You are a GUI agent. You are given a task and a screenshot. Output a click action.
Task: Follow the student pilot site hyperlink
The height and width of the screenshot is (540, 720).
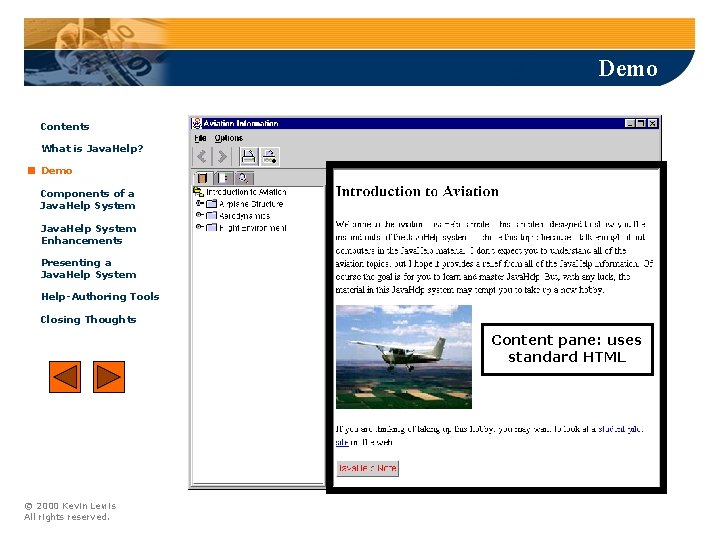point(620,429)
